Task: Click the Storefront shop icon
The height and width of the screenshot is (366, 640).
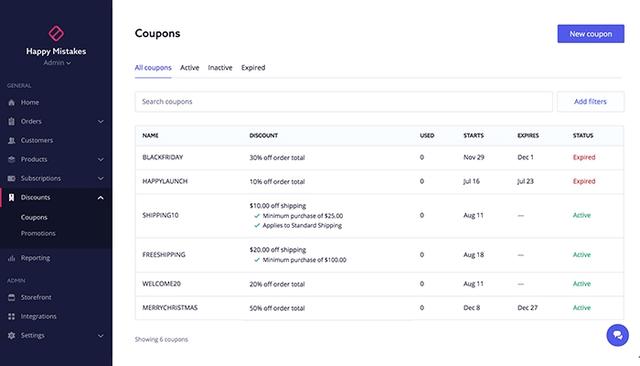Action: [11, 297]
